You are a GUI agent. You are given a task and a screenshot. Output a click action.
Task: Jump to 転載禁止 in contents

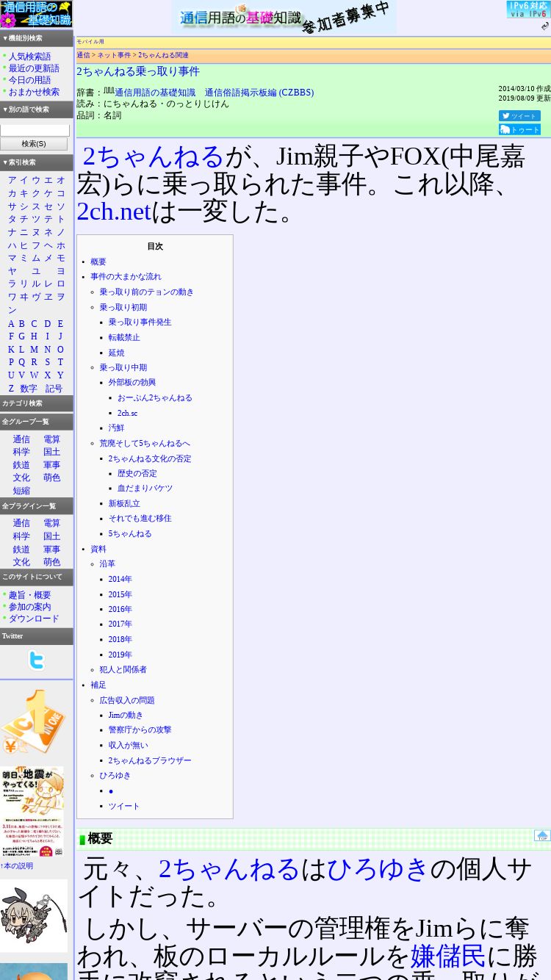[124, 338]
